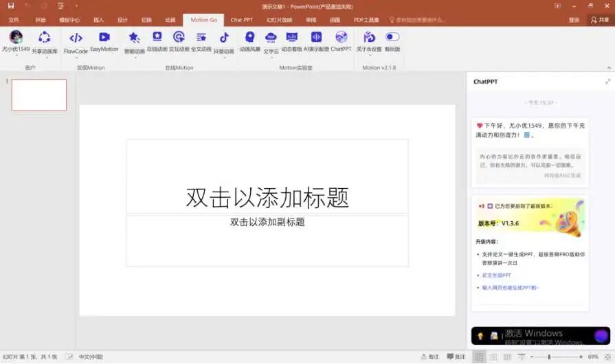The image size is (615, 364).
Task: Open the AI演示配音 voiceover tool
Action: tap(316, 37)
